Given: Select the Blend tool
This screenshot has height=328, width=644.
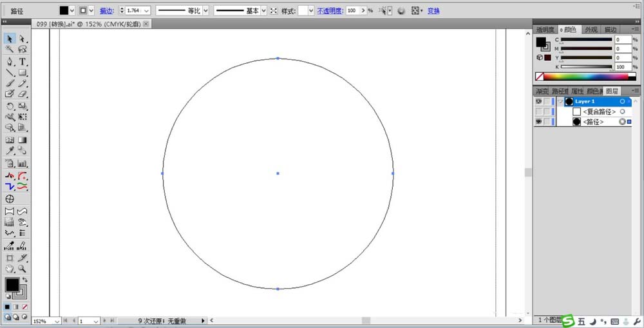Looking at the screenshot, I should (22, 150).
